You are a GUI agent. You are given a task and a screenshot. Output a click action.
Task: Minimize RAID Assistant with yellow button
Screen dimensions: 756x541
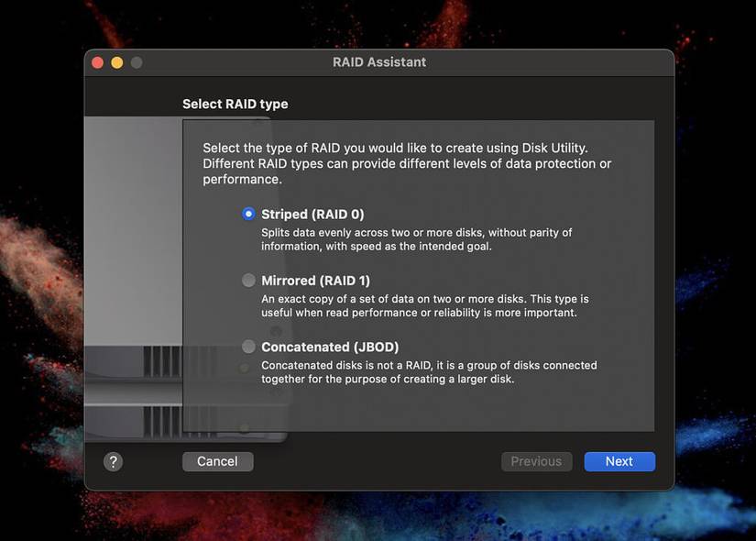(117, 62)
